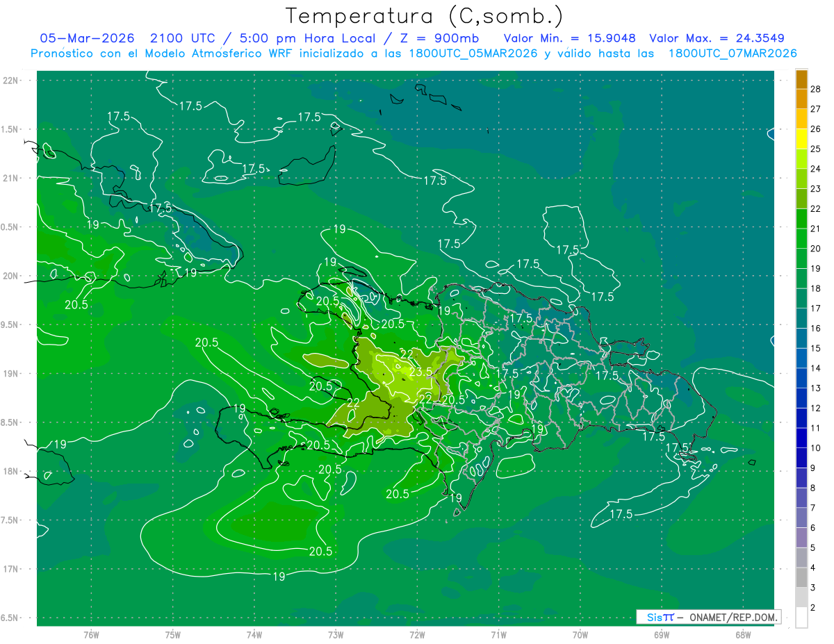Viewport: 834px width, 644px height.
Task: Click the "22N" latitude axis label
Action: (x=10, y=81)
